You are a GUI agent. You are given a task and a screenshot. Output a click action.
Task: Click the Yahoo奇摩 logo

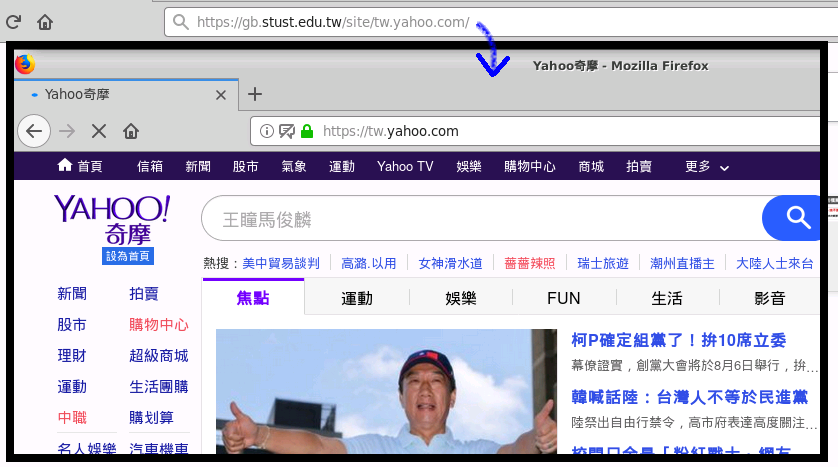(112, 219)
